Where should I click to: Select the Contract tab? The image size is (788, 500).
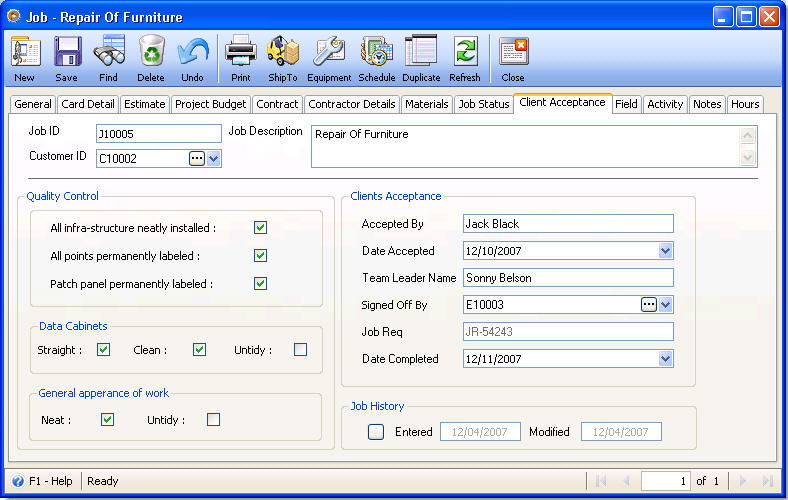(x=277, y=105)
